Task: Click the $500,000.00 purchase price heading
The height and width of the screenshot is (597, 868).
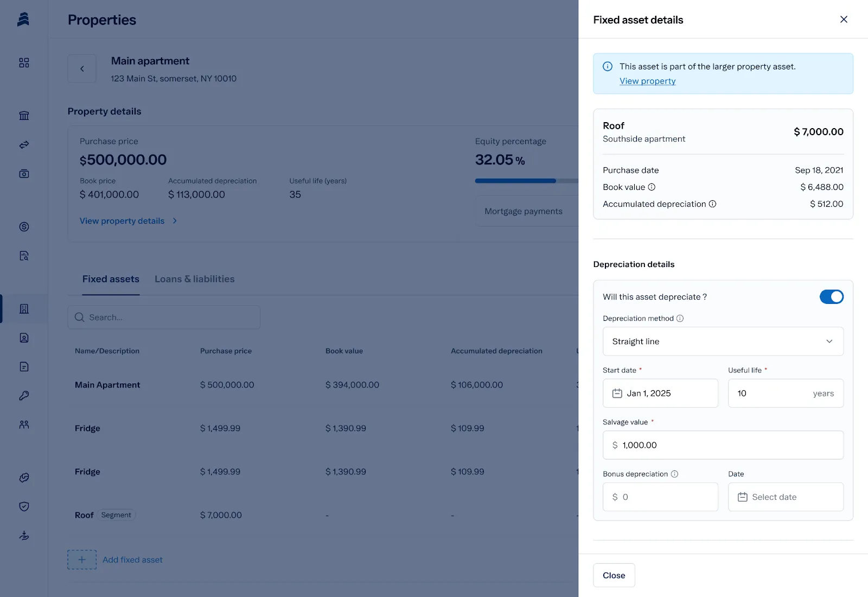Action: tap(123, 160)
